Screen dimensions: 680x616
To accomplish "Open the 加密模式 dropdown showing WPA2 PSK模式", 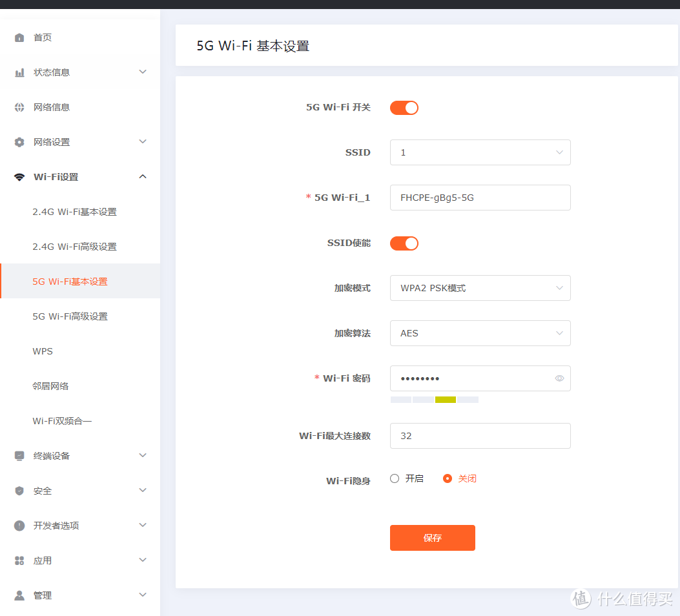I will [480, 288].
